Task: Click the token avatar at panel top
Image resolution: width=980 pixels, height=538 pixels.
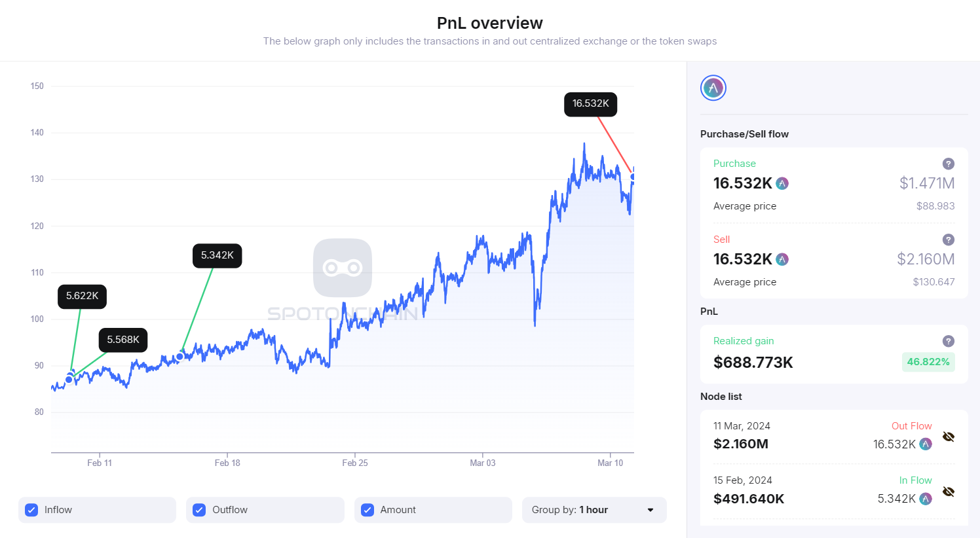Action: [x=713, y=87]
